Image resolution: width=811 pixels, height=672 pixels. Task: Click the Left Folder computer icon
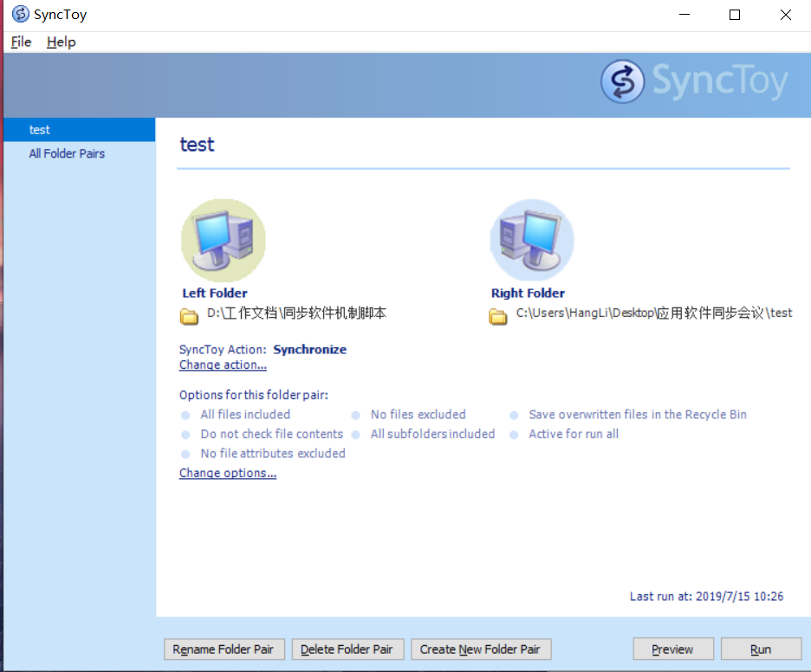(224, 241)
